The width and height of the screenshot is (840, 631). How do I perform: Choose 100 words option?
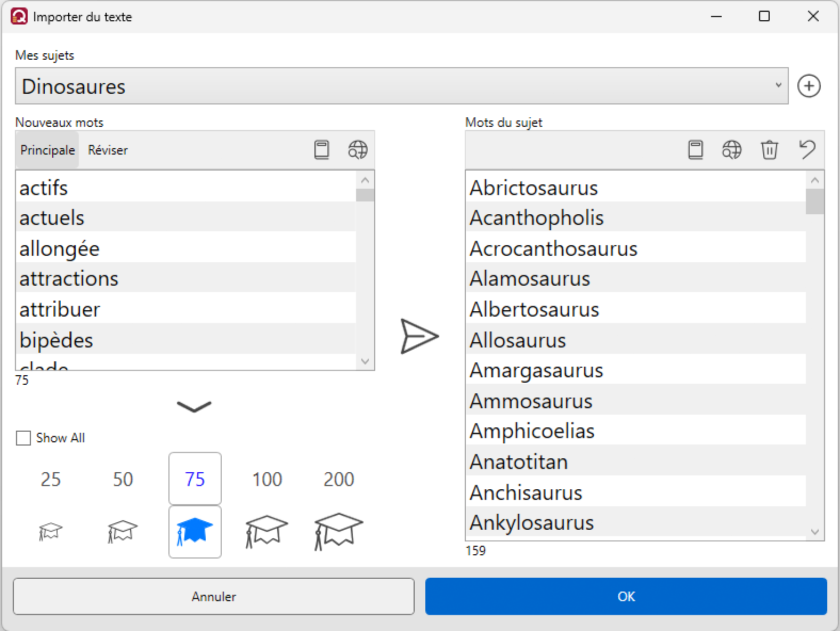(266, 479)
